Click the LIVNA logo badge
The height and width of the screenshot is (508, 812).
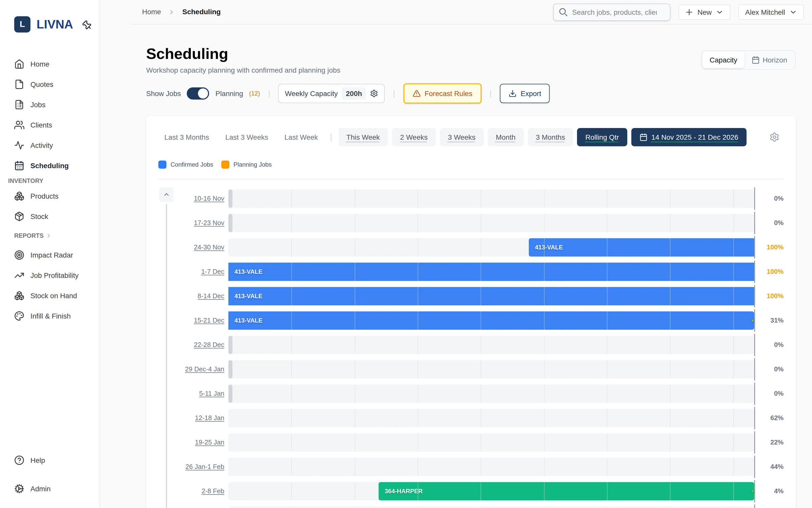point(22,24)
